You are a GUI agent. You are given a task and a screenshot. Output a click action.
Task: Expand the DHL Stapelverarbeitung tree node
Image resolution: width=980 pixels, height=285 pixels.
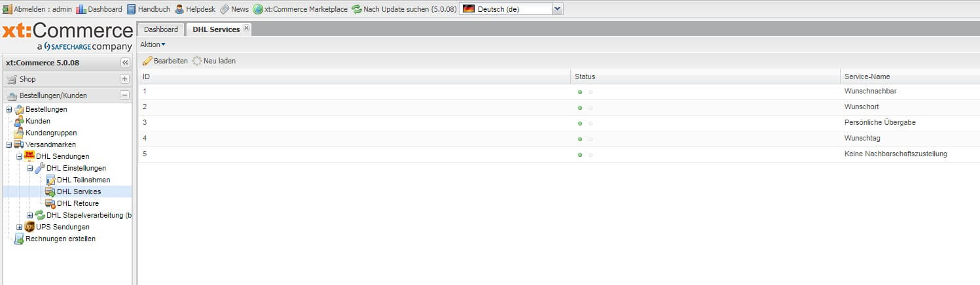point(29,215)
